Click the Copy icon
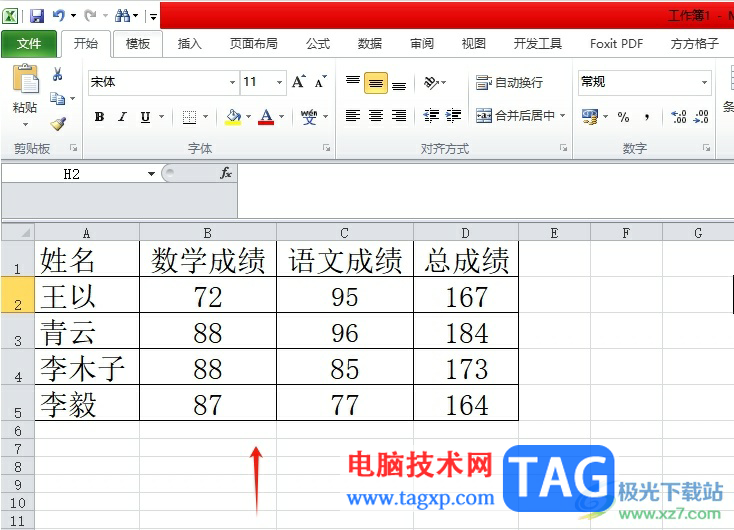The image size is (734, 530). [57, 98]
